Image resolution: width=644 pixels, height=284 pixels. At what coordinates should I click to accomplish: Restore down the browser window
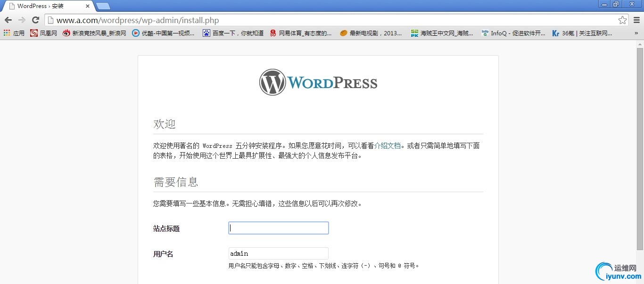point(616,4)
